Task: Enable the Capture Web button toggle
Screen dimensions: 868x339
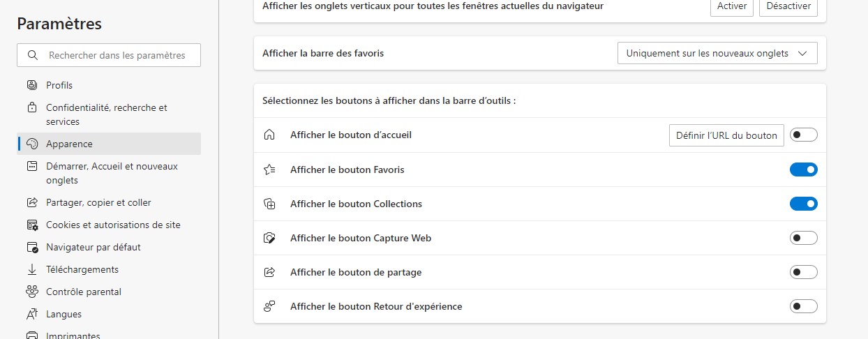Action: [x=803, y=238]
